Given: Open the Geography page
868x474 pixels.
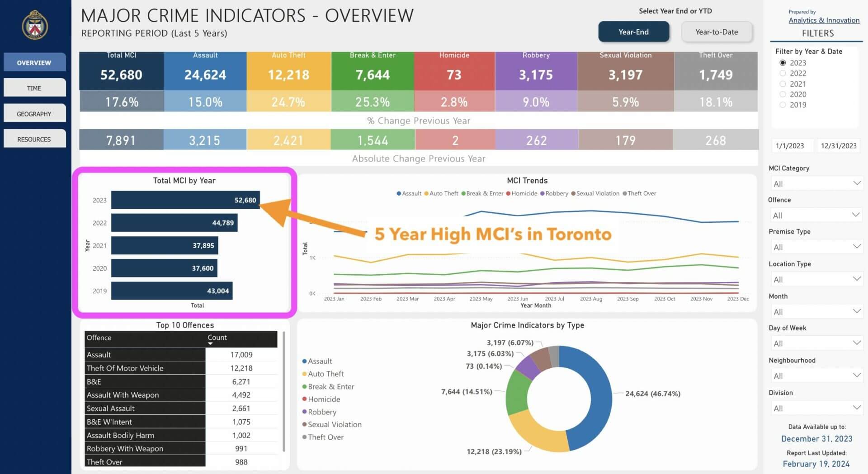Looking at the screenshot, I should [x=34, y=113].
